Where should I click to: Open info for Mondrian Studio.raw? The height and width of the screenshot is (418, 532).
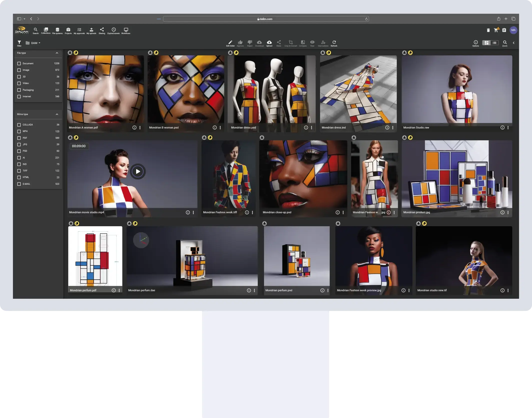pos(503,127)
